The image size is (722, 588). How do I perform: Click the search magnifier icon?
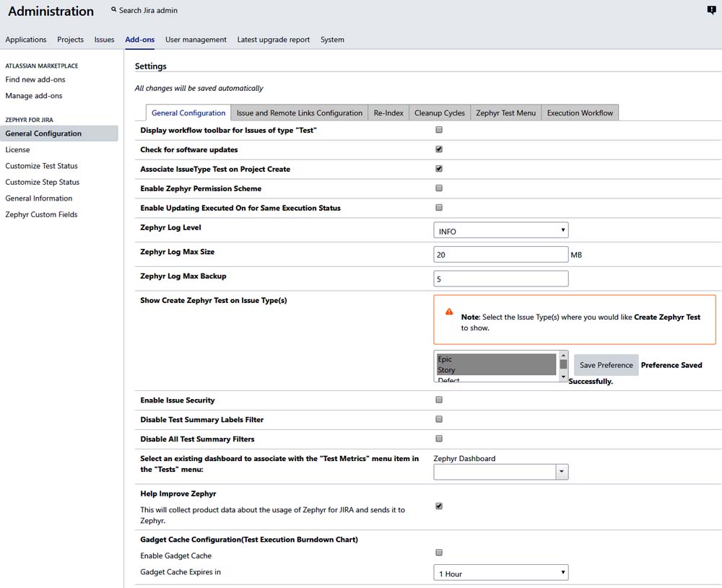[114, 10]
